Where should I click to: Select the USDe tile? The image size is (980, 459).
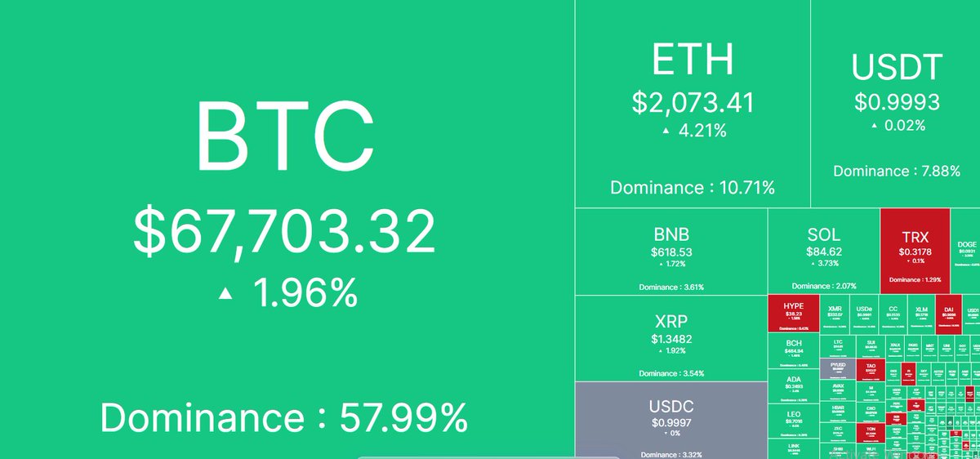[x=864, y=314]
